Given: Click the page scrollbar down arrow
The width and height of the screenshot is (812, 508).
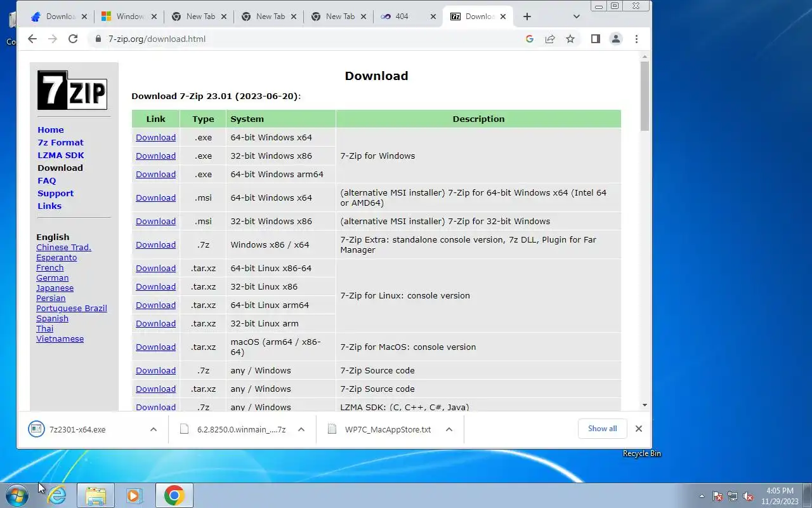Looking at the screenshot, I should click(645, 405).
